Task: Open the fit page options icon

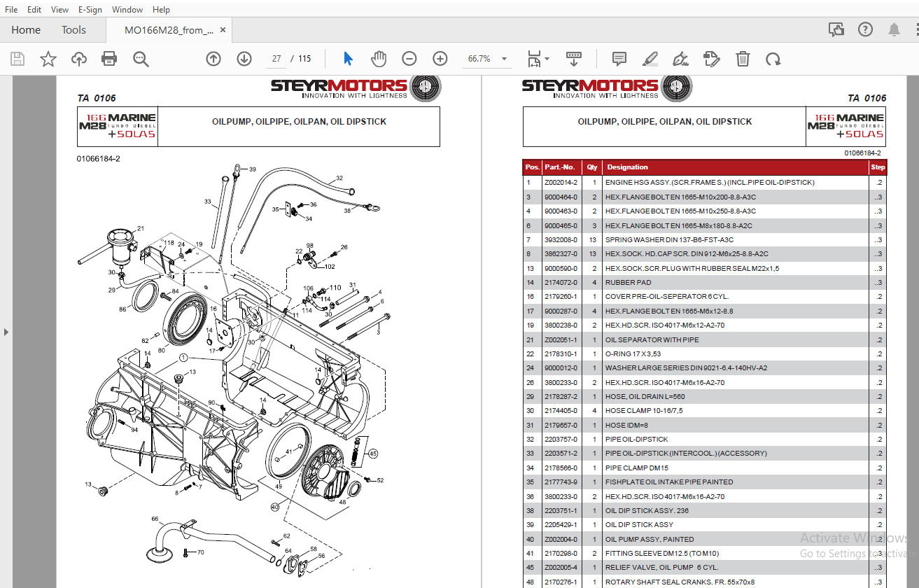Action: pos(534,59)
